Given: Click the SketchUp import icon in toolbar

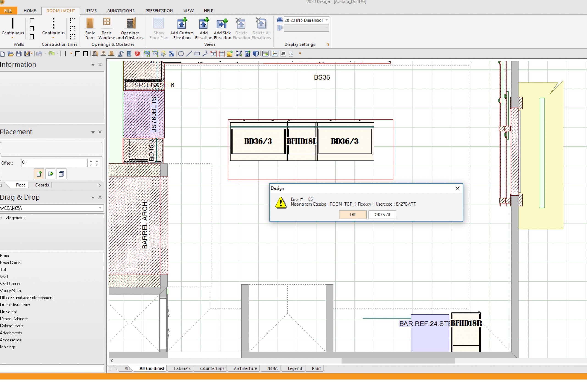Looking at the screenshot, I should [137, 54].
